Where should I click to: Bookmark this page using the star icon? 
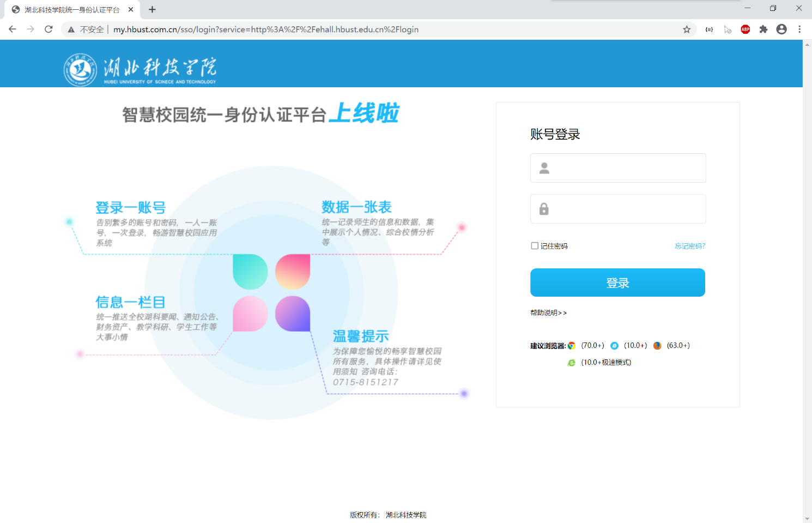coord(687,29)
